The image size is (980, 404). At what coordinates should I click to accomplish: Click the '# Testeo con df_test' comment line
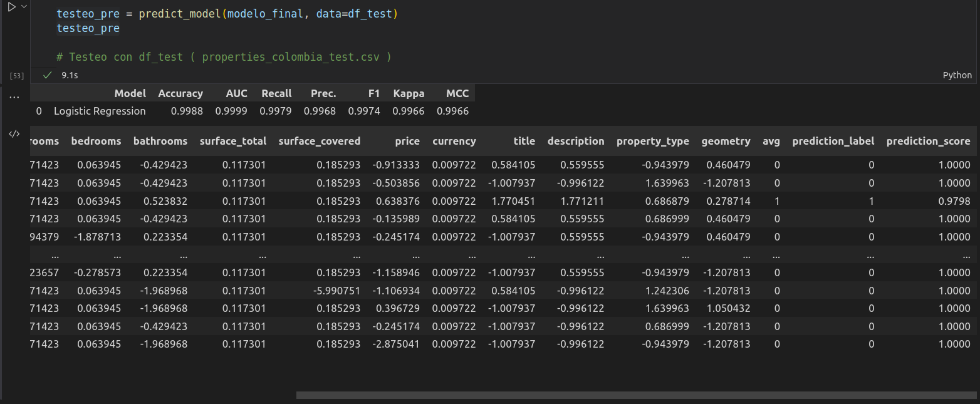click(x=224, y=57)
